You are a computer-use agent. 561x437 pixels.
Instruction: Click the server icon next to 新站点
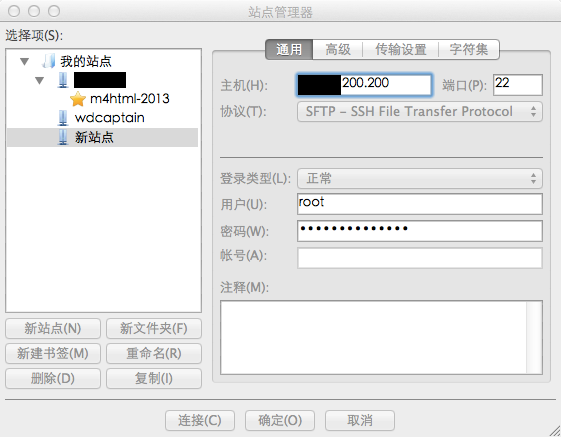tap(63, 137)
